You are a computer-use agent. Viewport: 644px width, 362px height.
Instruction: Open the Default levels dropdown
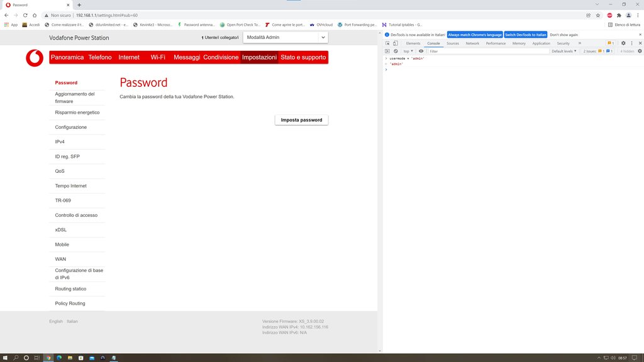coord(564,52)
